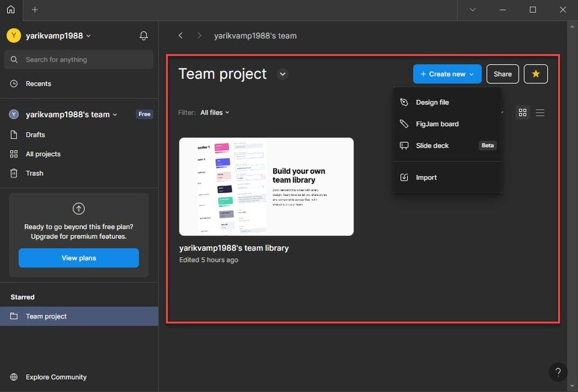This screenshot has width=578, height=392.
Task: Select starred Team project item
Action: 79,316
